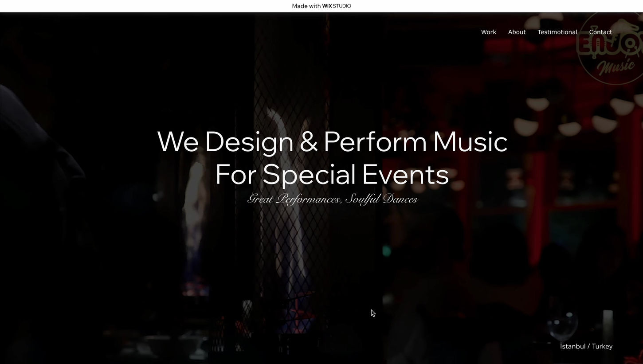Click the "For Special" headline text
This screenshot has width=643, height=364.
click(x=286, y=175)
